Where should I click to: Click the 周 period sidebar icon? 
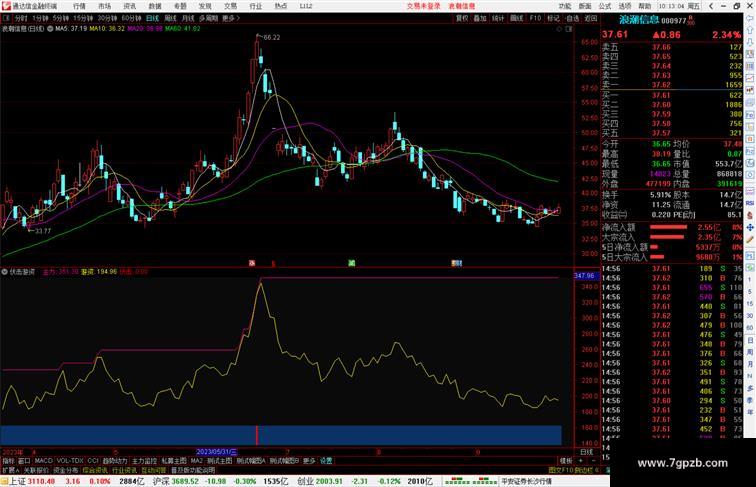(750, 352)
